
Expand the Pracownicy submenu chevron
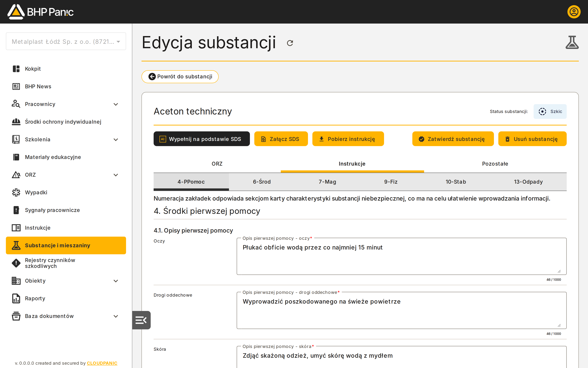point(116,104)
